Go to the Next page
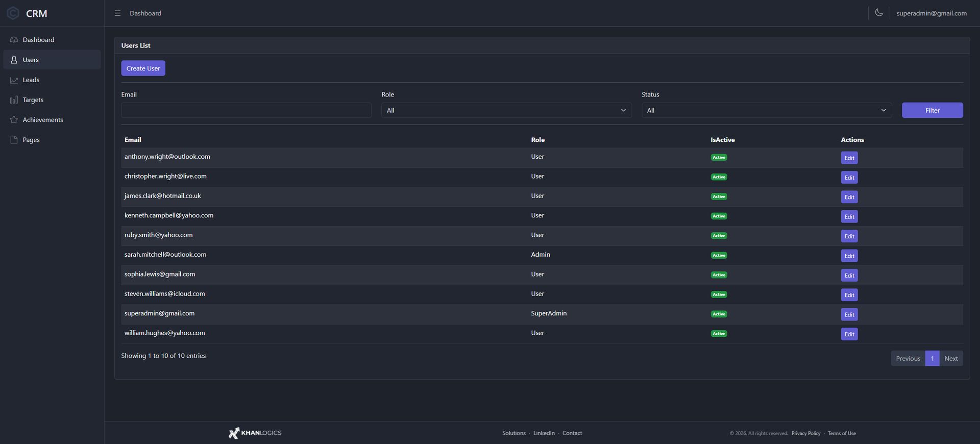The width and height of the screenshot is (980, 444). (951, 358)
